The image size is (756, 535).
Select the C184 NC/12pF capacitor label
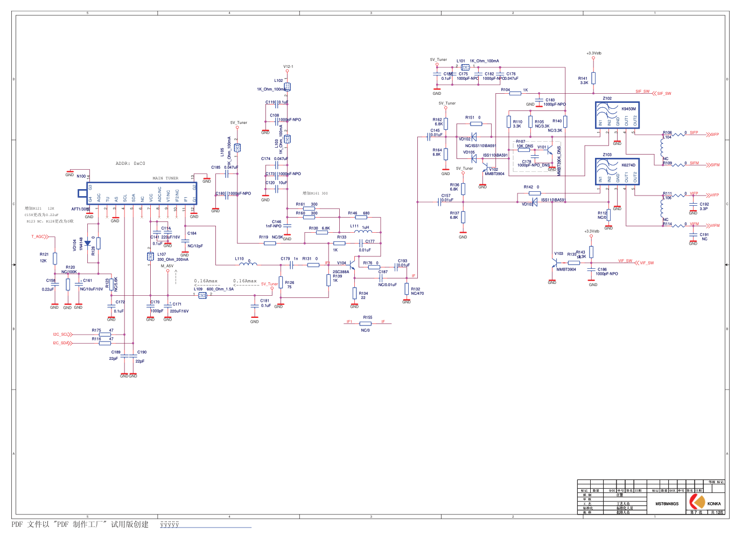point(194,240)
